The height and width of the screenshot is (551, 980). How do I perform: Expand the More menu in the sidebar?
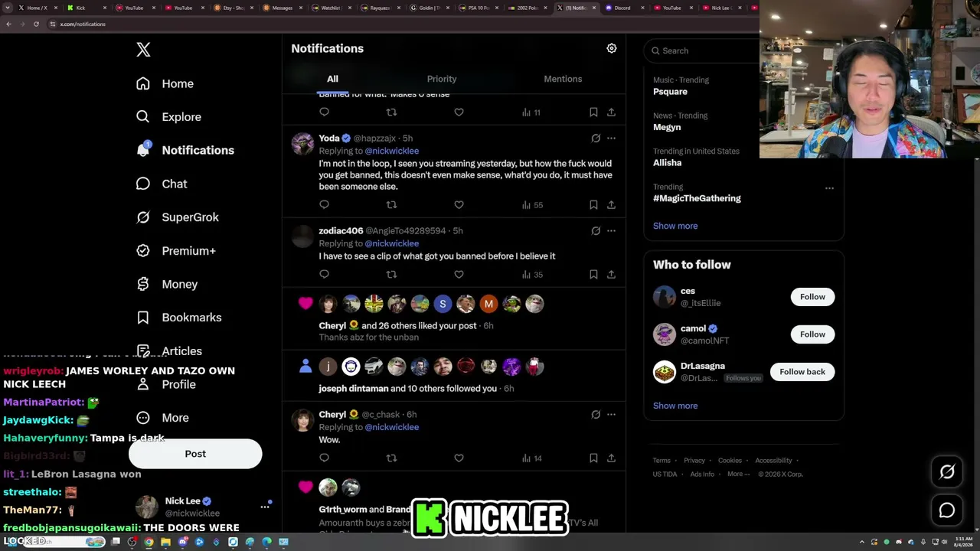point(162,418)
